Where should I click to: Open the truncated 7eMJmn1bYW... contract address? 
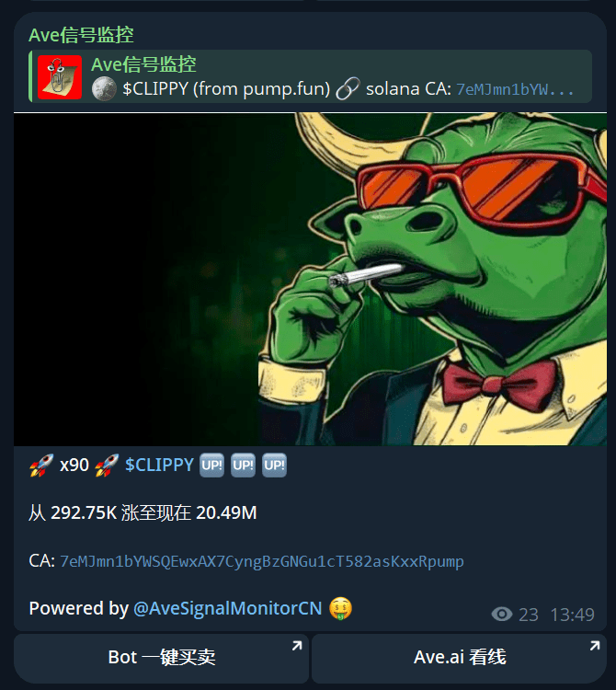(515, 90)
